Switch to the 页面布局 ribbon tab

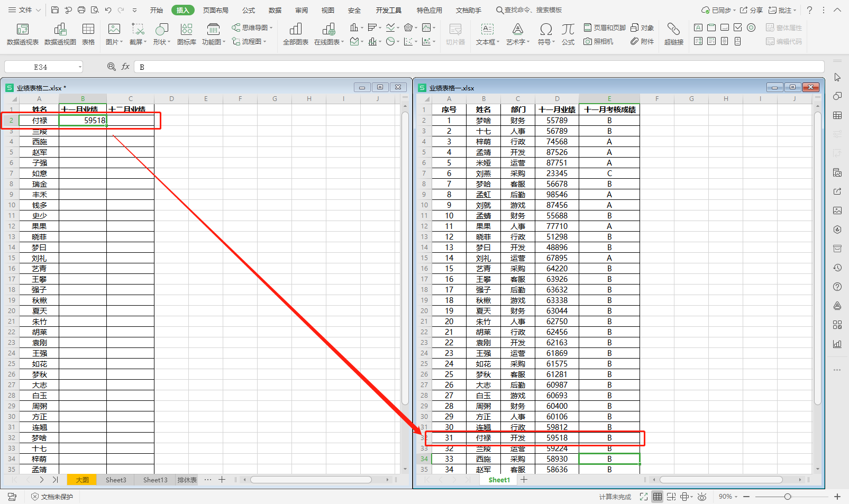click(x=215, y=10)
